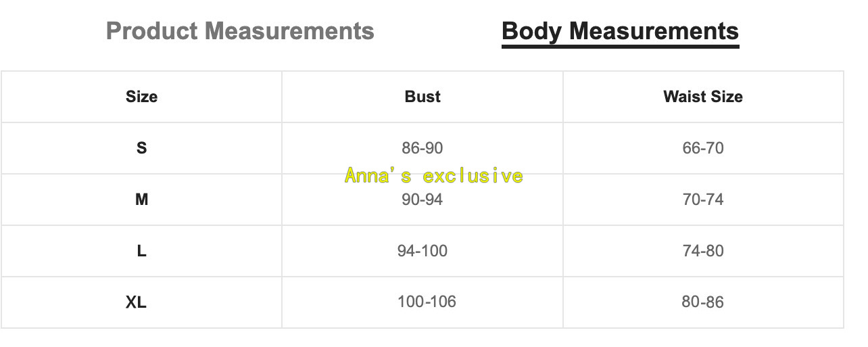Click the word "exclusive" in the yellow watermark
The width and height of the screenshot is (868, 347).
pyautogui.click(x=473, y=176)
